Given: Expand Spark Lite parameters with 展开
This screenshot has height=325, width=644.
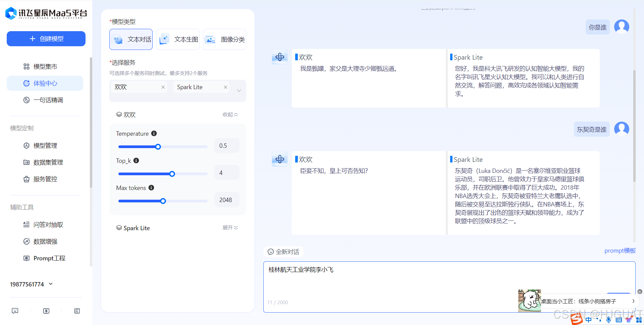Looking at the screenshot, I should tap(230, 228).
